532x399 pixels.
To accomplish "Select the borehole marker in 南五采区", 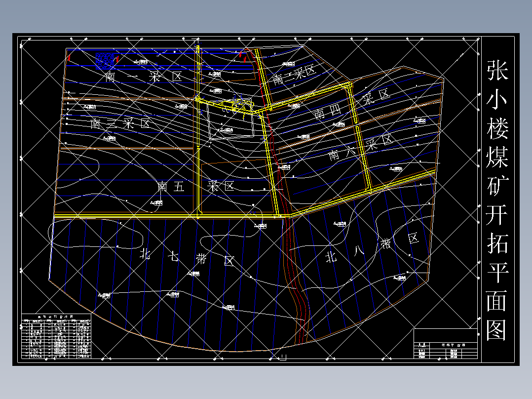I will [156, 203].
